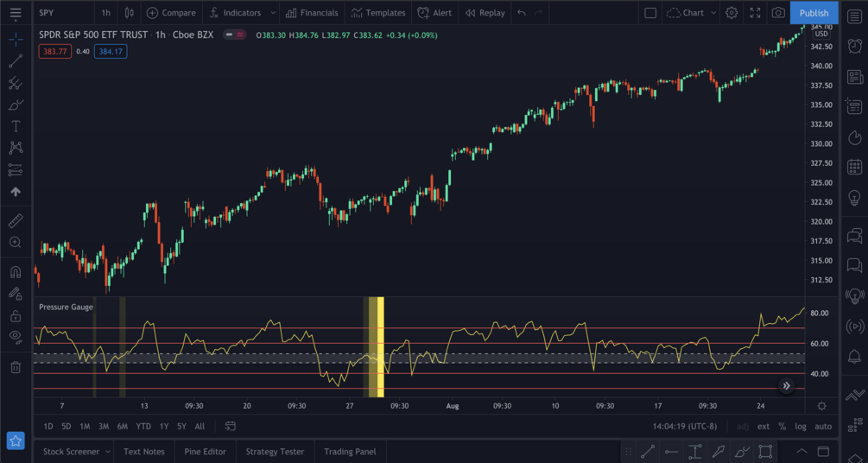Viewport: 868px width, 463px height.
Task: Select the 5D date range
Action: 67,427
